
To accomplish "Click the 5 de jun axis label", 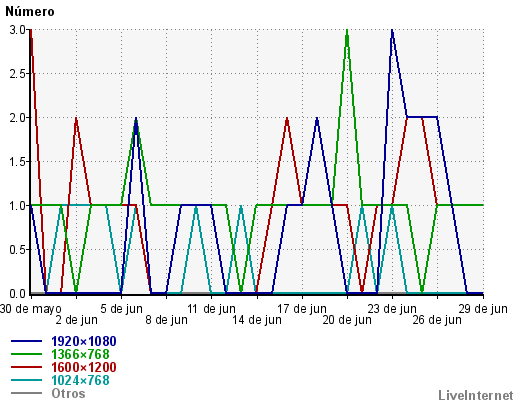I will (x=121, y=309).
